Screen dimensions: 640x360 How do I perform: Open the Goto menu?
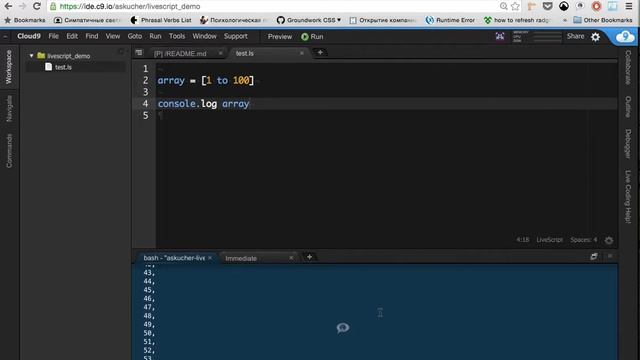click(135, 36)
